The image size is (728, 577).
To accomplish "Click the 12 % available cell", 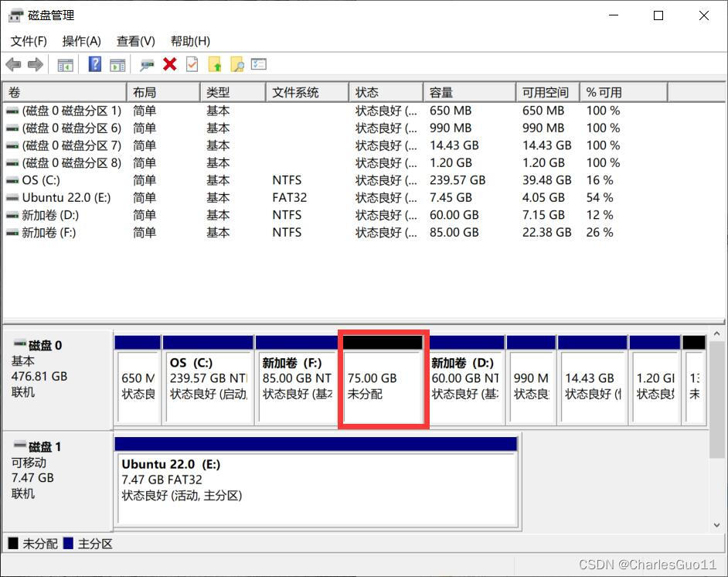I will 600,215.
